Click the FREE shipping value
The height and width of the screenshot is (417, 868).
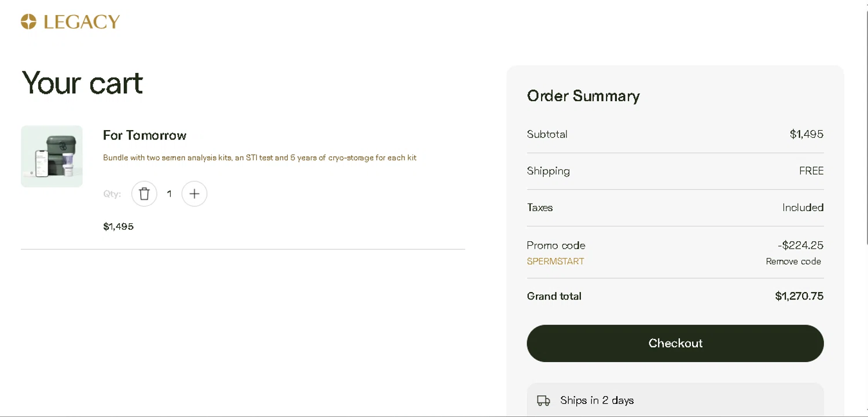[811, 171]
